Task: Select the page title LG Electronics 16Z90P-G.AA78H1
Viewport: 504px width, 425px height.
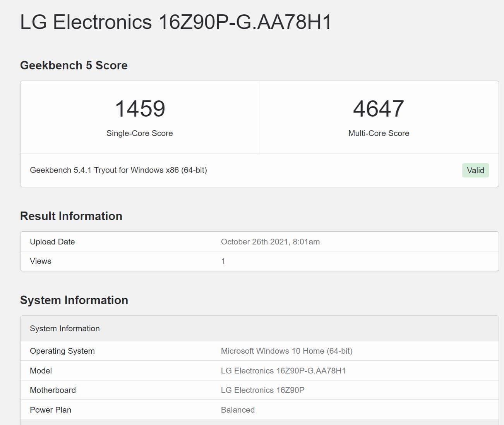Action: (176, 22)
